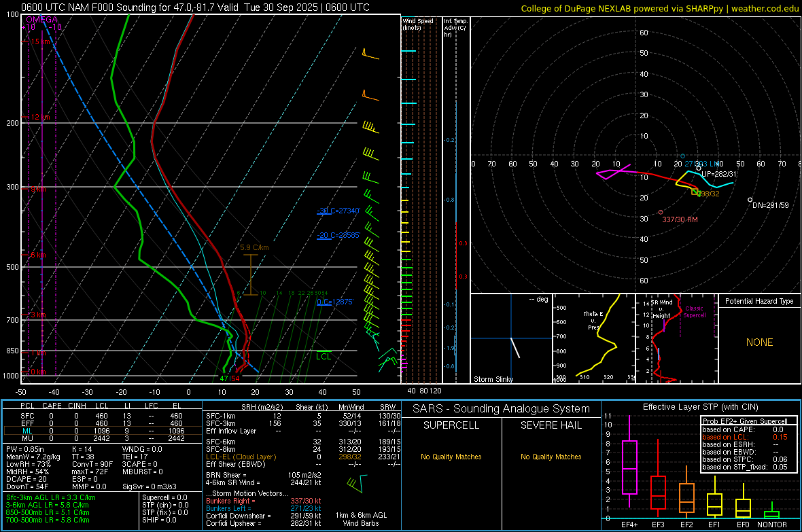Click the 'Supercell = 0.0' index
The image size is (802, 532).
[x=164, y=497]
